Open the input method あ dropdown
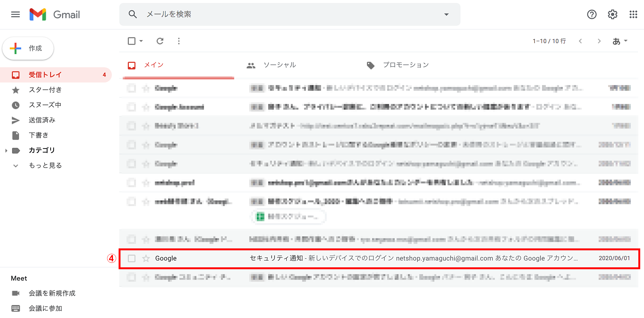Viewport: 644px width, 318px height. coord(619,41)
